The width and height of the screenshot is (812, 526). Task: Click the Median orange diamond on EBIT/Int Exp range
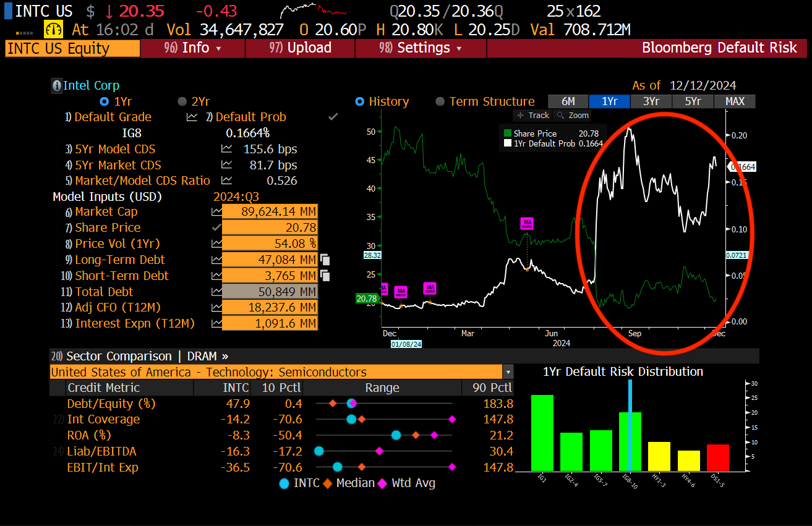click(362, 467)
